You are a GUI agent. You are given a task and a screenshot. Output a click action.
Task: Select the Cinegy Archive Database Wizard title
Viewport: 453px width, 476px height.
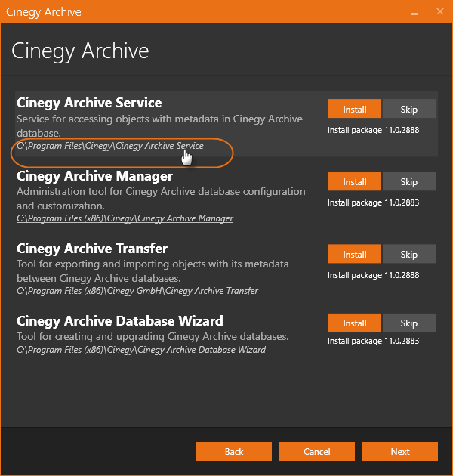coord(120,321)
